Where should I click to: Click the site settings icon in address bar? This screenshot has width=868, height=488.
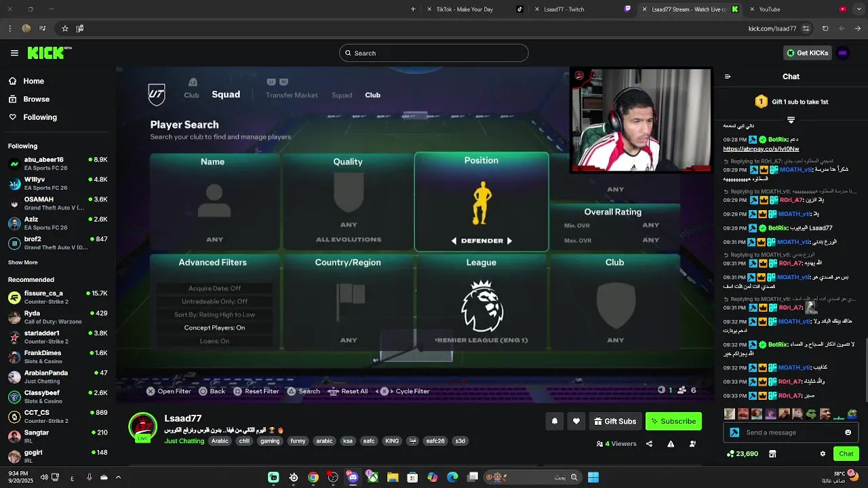[x=806, y=28]
